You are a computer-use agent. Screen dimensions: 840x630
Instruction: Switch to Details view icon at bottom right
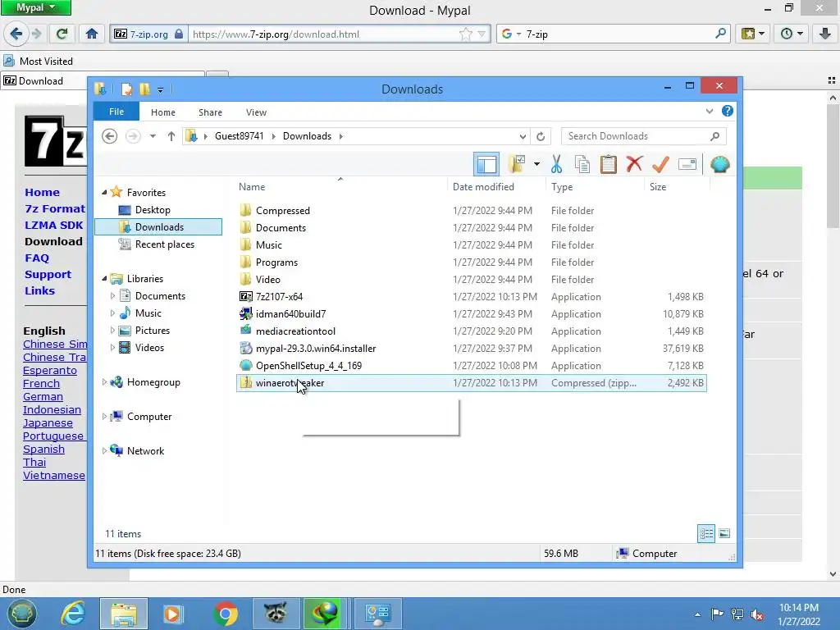click(x=706, y=533)
